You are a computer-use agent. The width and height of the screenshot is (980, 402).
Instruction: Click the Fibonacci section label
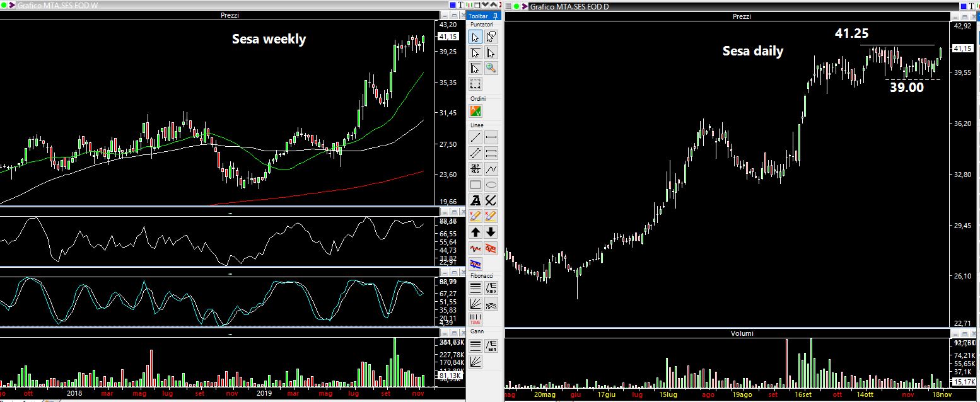(482, 276)
